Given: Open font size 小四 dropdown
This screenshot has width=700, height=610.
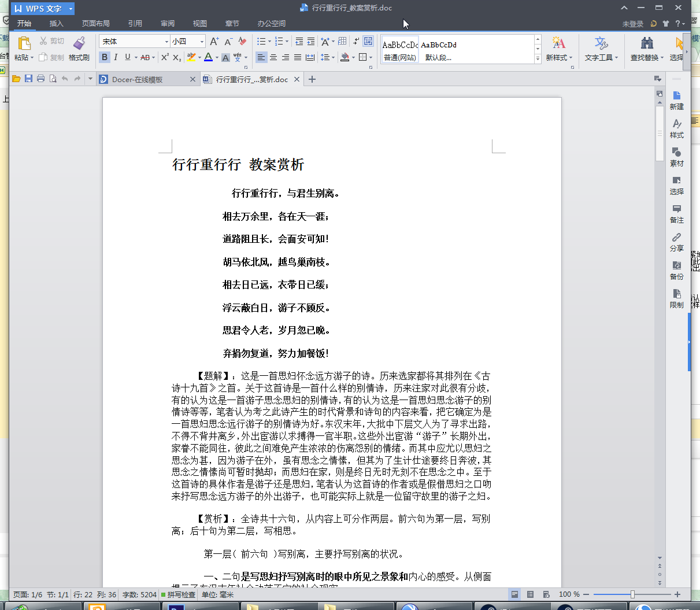Looking at the screenshot, I should (x=202, y=41).
